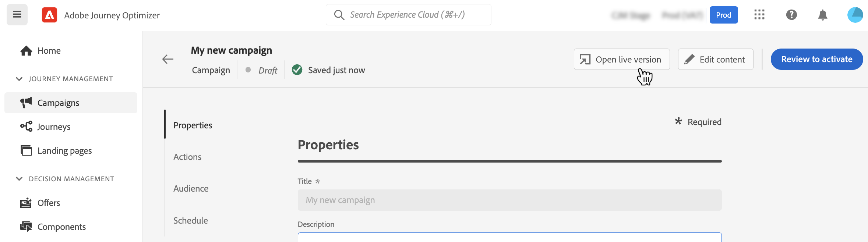
Task: Toggle the hamburger navigation menu icon
Action: (17, 15)
